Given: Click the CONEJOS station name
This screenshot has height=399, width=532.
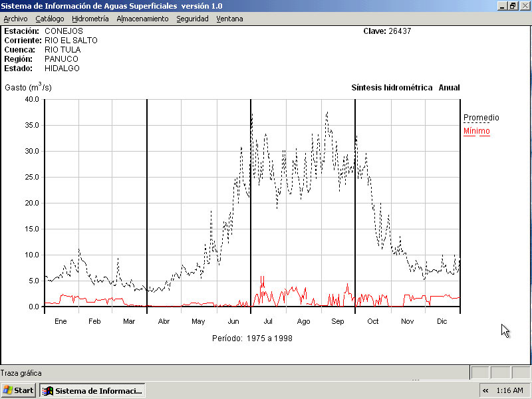Looking at the screenshot, I should pos(64,31).
